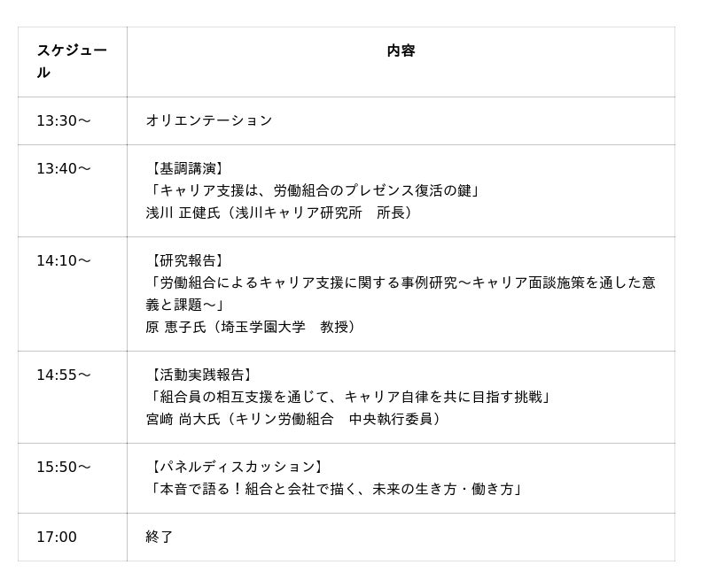Click the 【基調講演】 label

click(x=186, y=168)
